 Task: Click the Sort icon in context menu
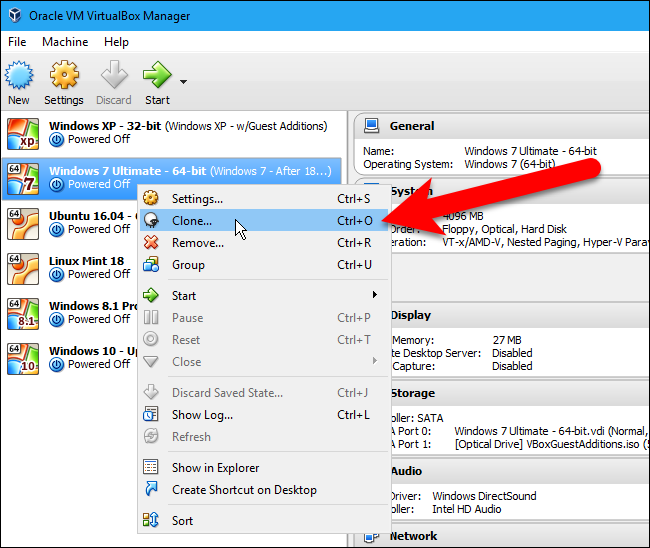pyautogui.click(x=151, y=520)
